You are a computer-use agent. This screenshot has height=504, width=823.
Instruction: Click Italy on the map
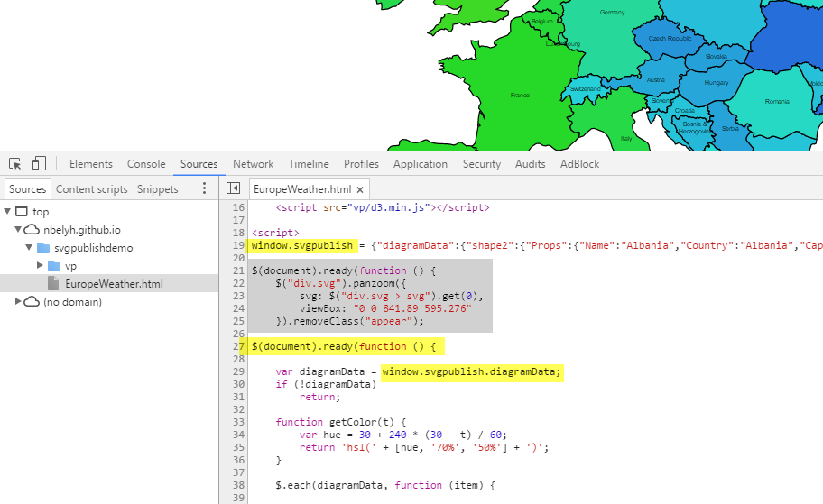point(626,139)
